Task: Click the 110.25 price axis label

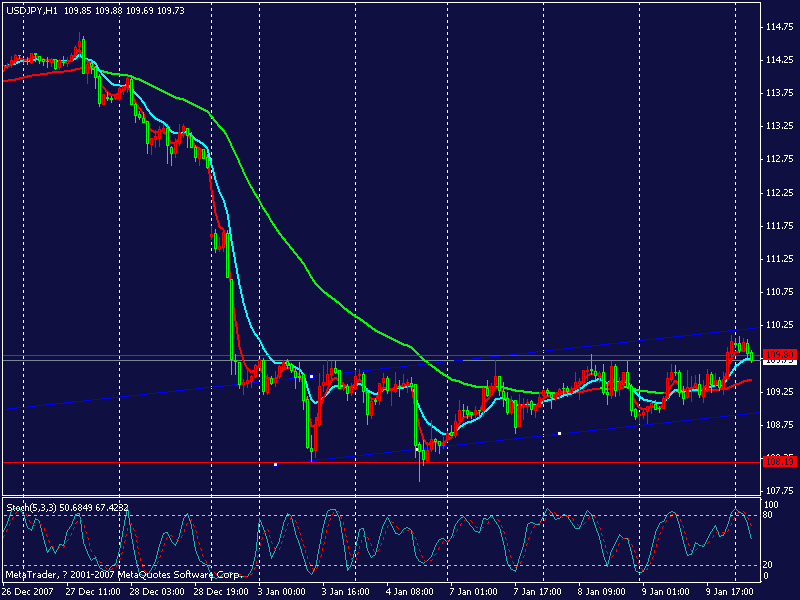Action: pos(780,325)
